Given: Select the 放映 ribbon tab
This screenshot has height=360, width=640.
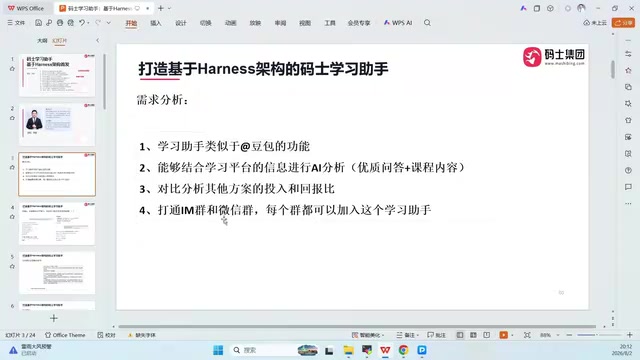Looking at the screenshot, I should click(255, 23).
